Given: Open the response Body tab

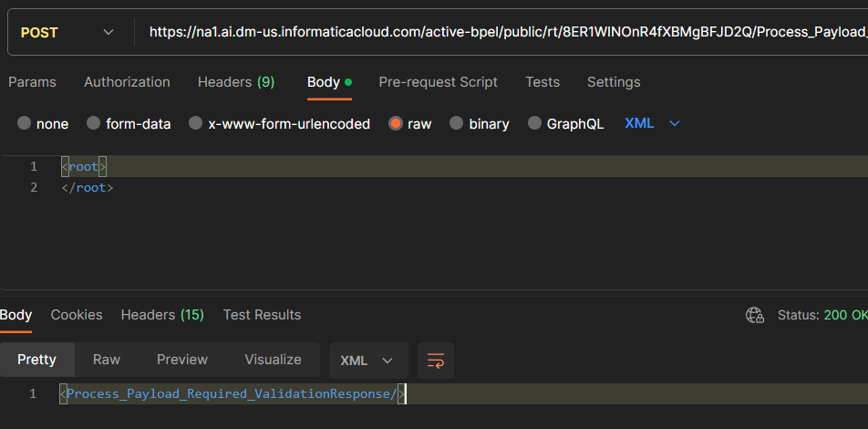Looking at the screenshot, I should pyautogui.click(x=15, y=315).
